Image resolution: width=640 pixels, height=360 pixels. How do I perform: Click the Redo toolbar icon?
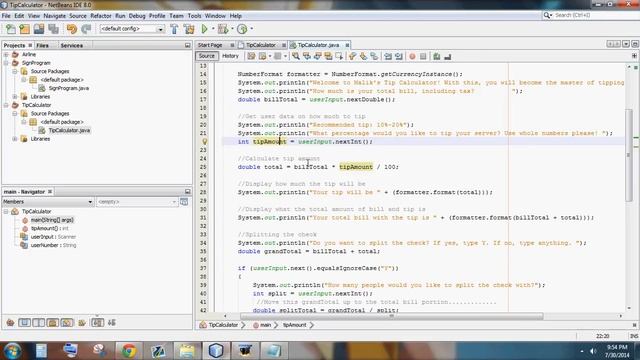click(x=86, y=29)
